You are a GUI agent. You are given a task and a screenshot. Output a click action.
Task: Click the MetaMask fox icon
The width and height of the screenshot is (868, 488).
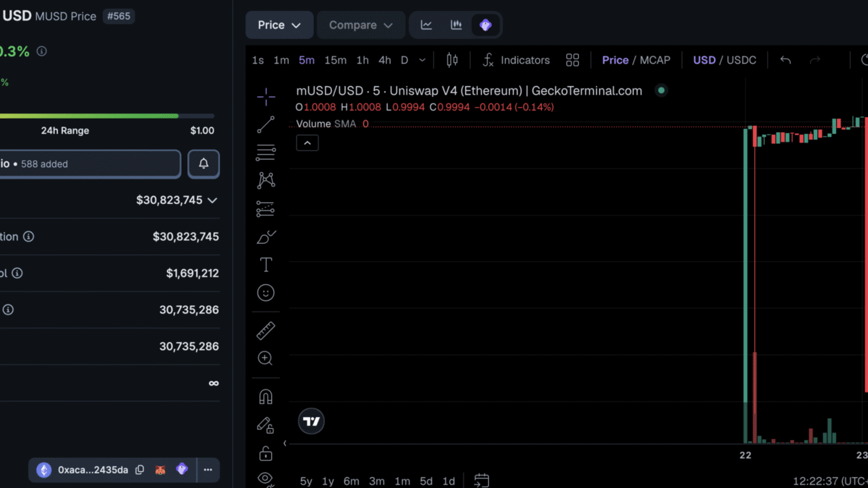click(161, 470)
